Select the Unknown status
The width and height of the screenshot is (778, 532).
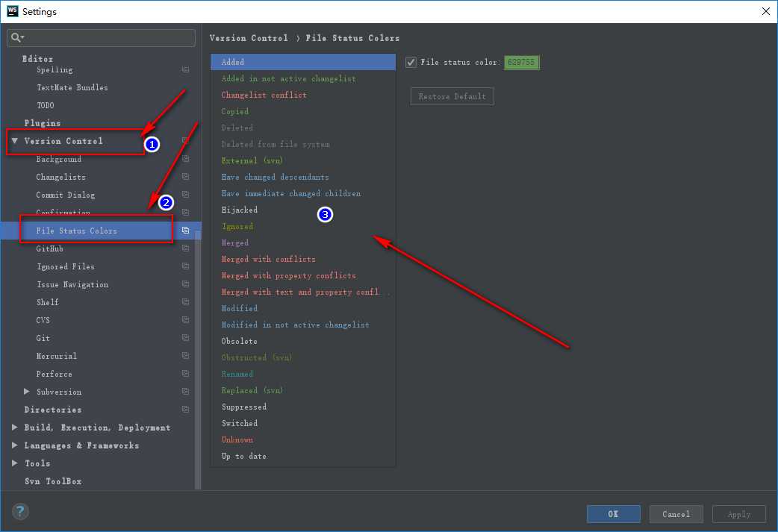pyautogui.click(x=303, y=439)
